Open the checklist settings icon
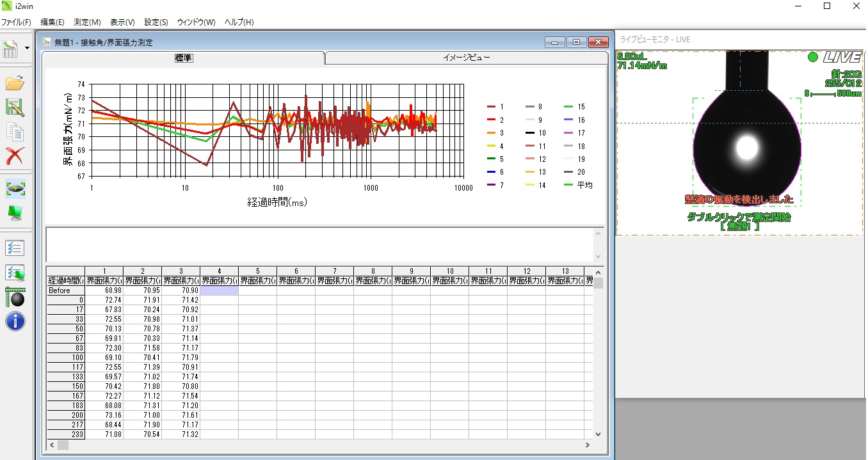This screenshot has width=868, height=460. coord(15,249)
